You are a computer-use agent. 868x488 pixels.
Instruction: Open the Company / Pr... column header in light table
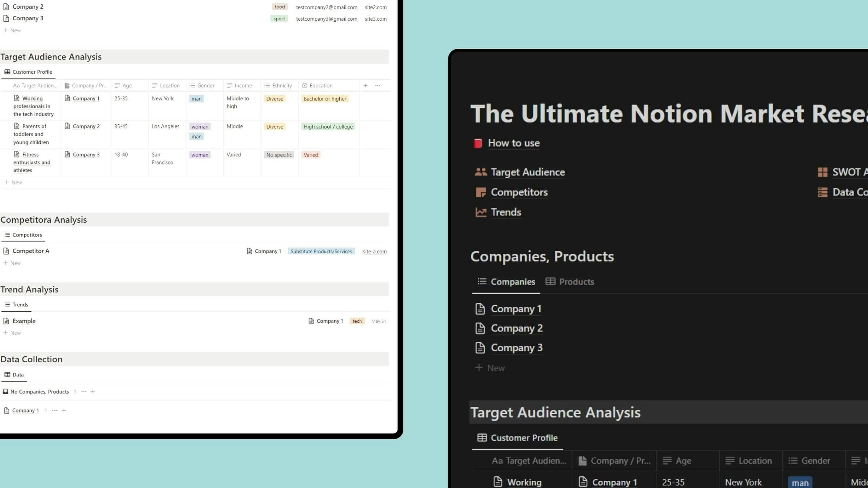(86, 86)
